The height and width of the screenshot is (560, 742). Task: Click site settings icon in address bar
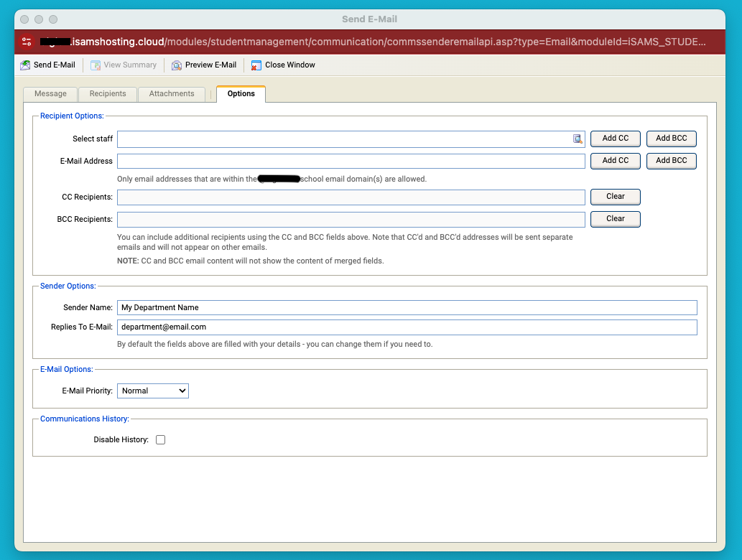(27, 42)
